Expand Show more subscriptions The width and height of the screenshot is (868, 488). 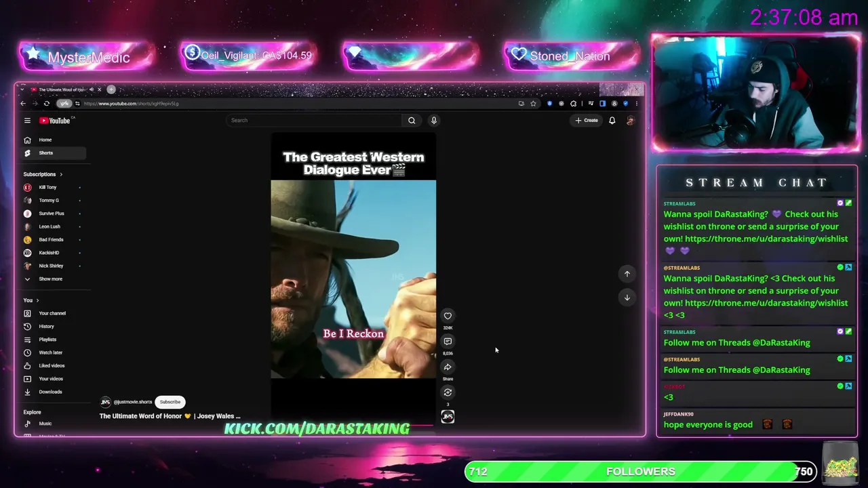[x=52, y=279]
